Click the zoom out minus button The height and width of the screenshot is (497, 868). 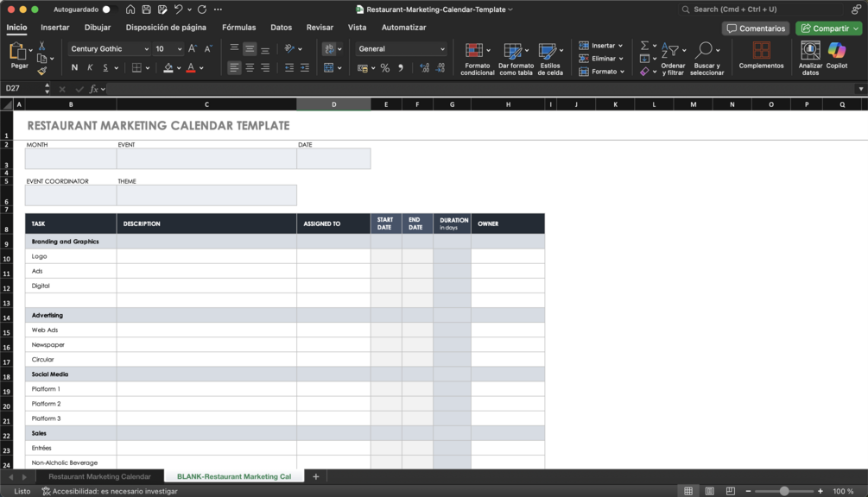pyautogui.click(x=748, y=491)
